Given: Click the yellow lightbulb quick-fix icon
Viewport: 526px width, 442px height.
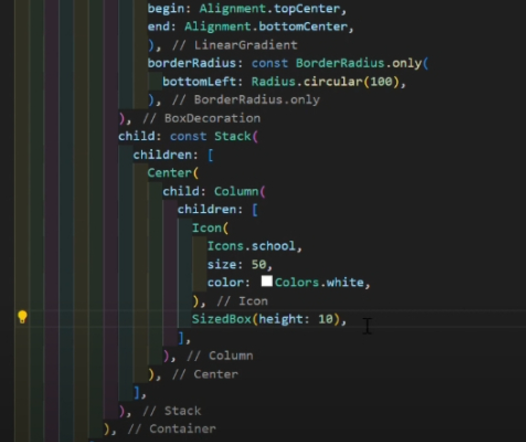Looking at the screenshot, I should click(22, 317).
